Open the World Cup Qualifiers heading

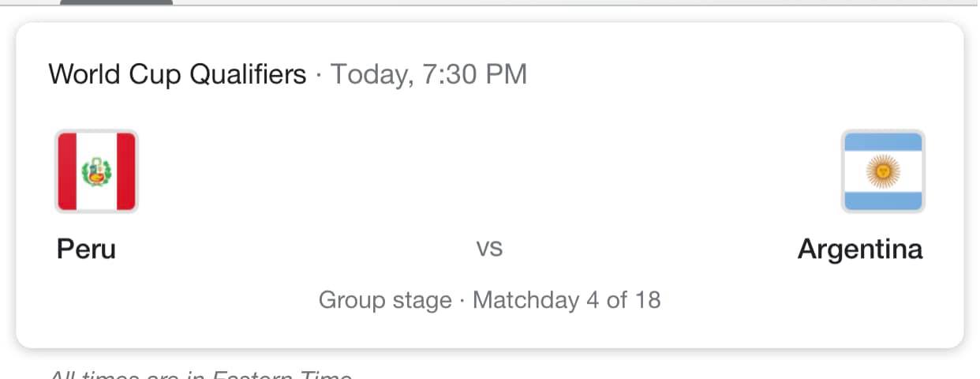[177, 74]
